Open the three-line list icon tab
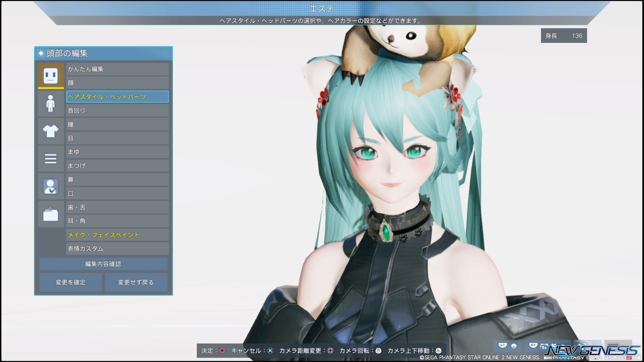 [x=50, y=159]
